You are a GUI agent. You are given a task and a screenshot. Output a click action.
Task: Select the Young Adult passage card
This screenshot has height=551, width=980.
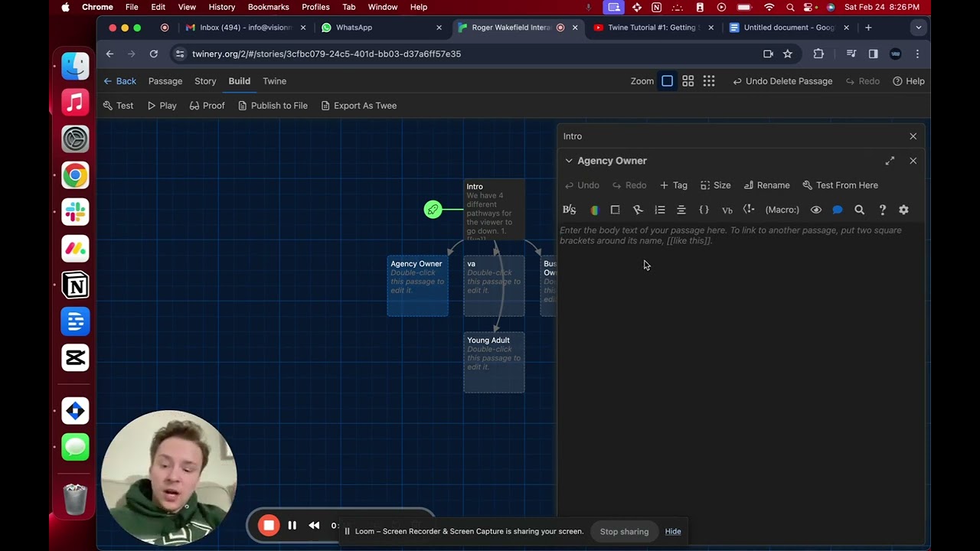[494, 363]
